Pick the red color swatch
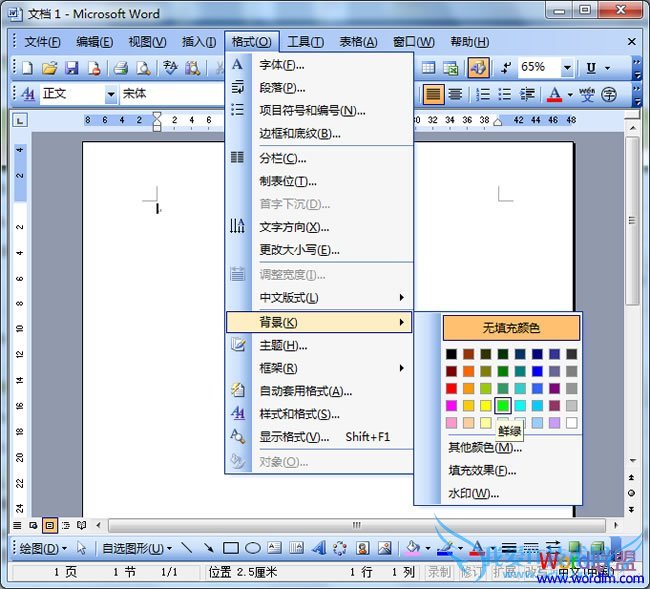Viewport: 650px width, 589px height. [x=451, y=388]
